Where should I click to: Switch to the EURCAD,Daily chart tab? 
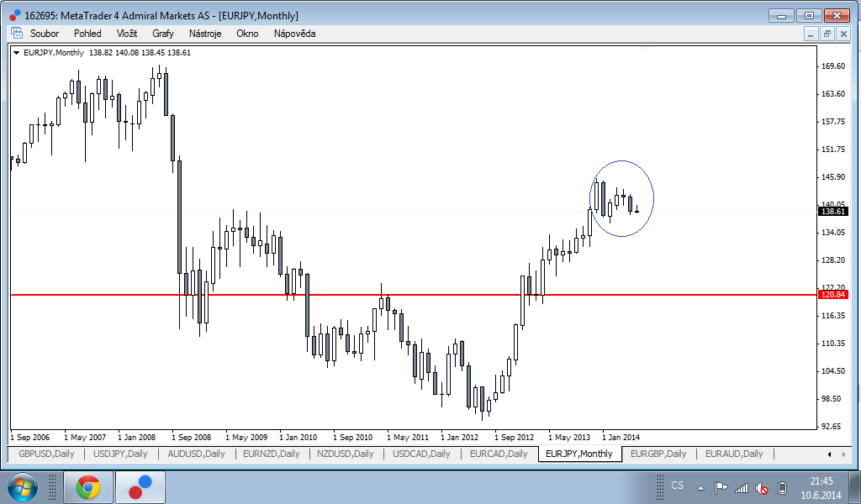click(499, 454)
